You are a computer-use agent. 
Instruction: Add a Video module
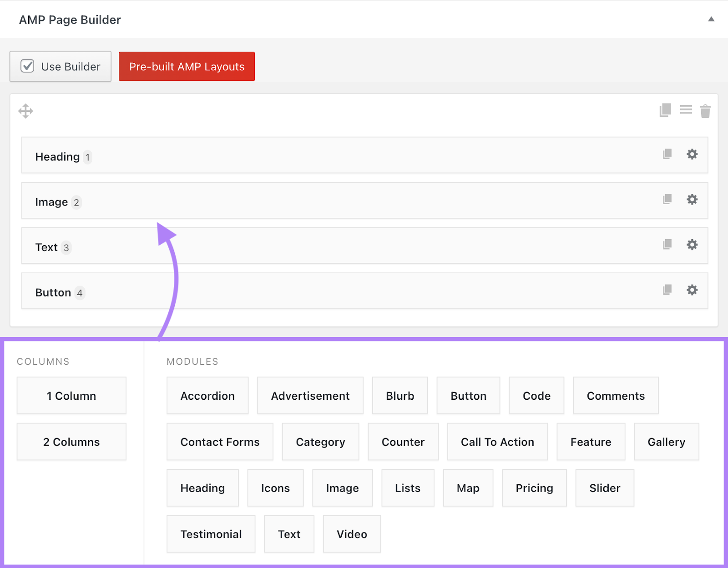pyautogui.click(x=351, y=533)
